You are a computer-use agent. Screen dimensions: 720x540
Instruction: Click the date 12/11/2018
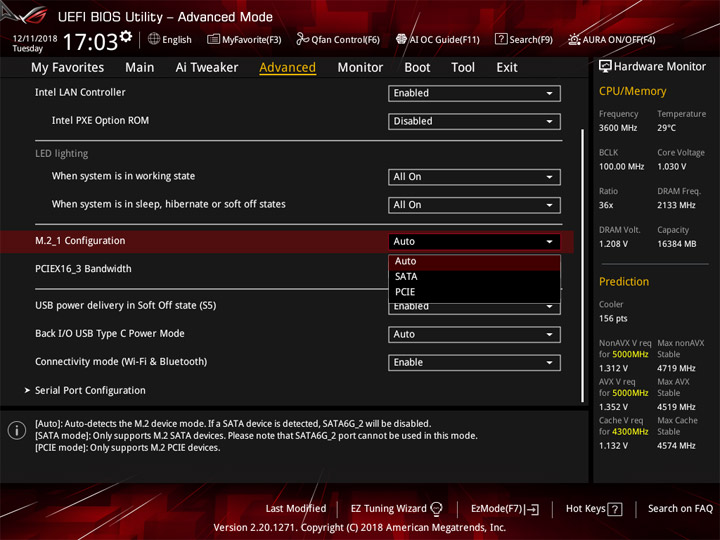pos(35,39)
